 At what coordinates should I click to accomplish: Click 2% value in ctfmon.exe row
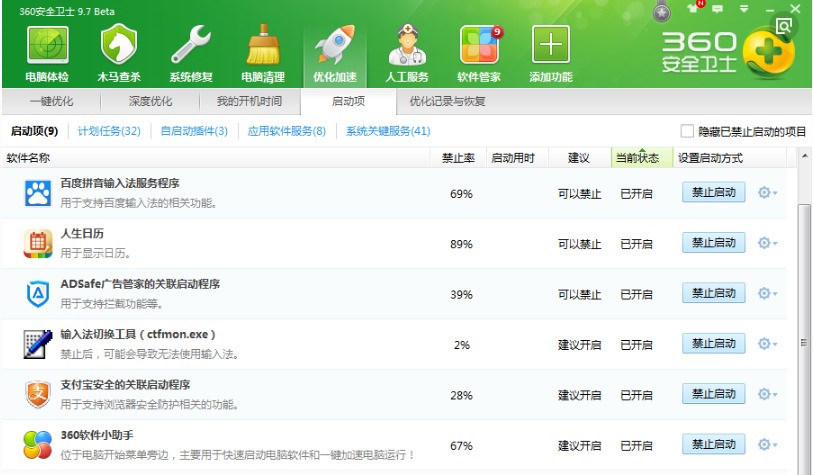461,345
